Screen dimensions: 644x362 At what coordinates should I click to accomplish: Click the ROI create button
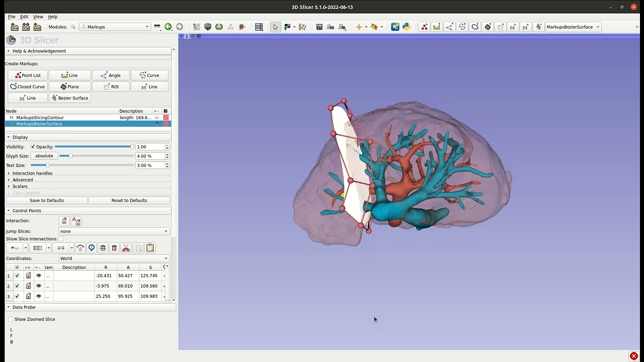click(x=111, y=86)
